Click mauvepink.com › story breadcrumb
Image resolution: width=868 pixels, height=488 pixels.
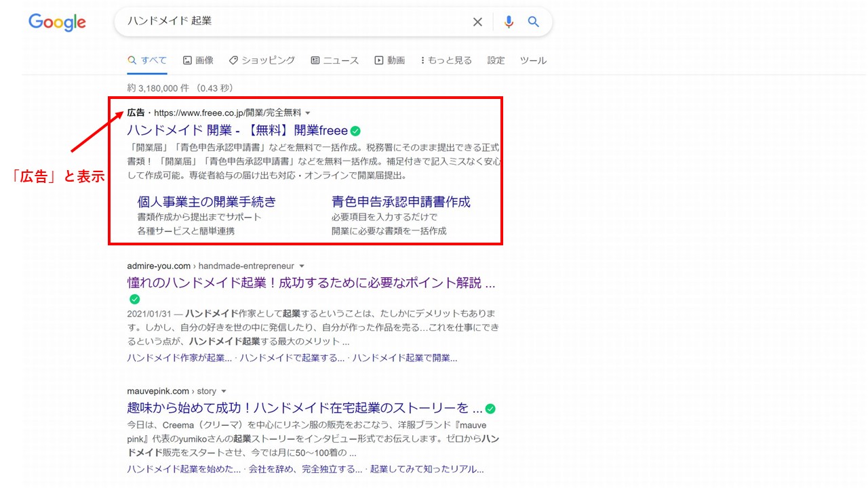(x=172, y=392)
